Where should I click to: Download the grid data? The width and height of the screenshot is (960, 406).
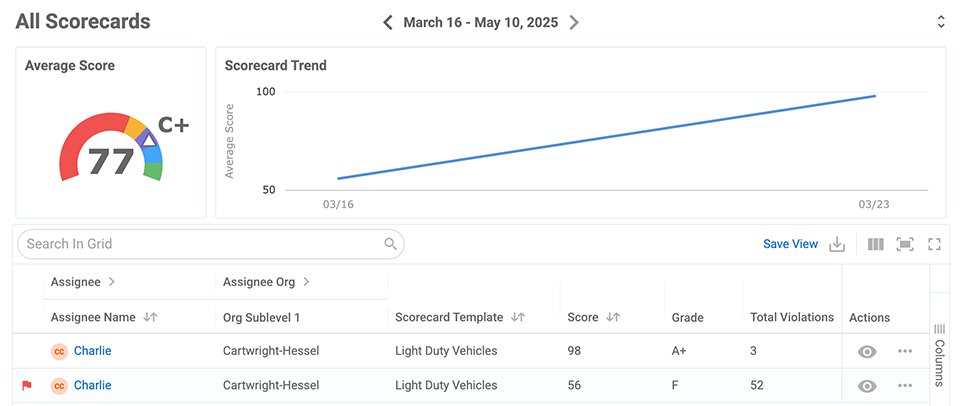pos(838,244)
